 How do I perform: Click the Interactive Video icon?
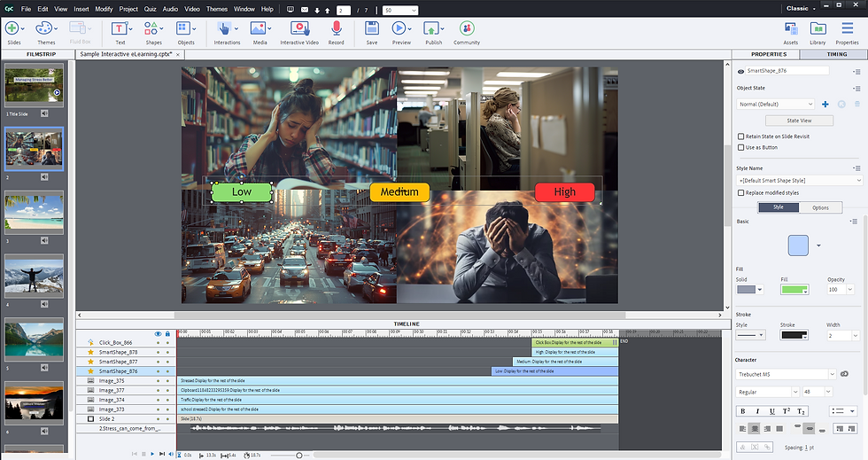[x=299, y=28]
